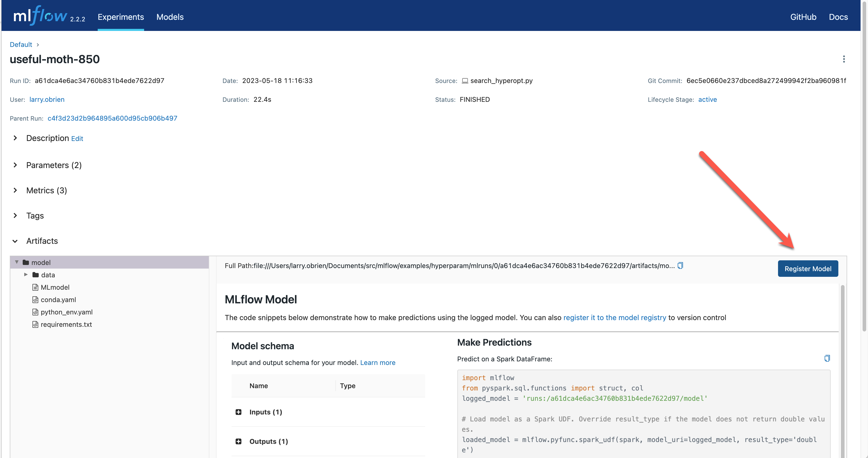Screen dimensions: 868x458
Task: Open the Experiments tab
Action: pos(121,17)
